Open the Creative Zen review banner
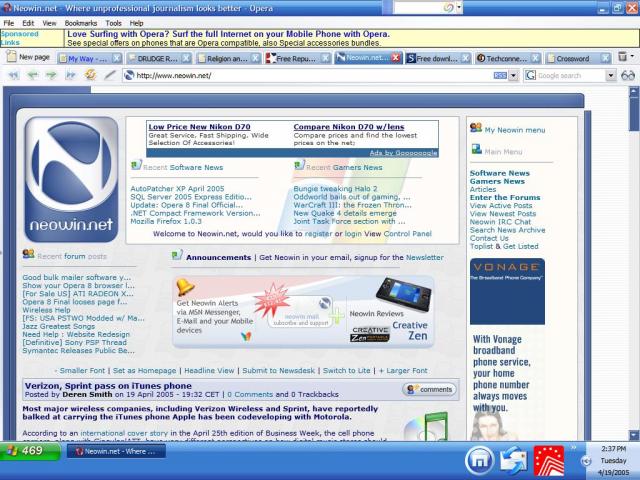This screenshot has width=640, height=480. click(390, 311)
